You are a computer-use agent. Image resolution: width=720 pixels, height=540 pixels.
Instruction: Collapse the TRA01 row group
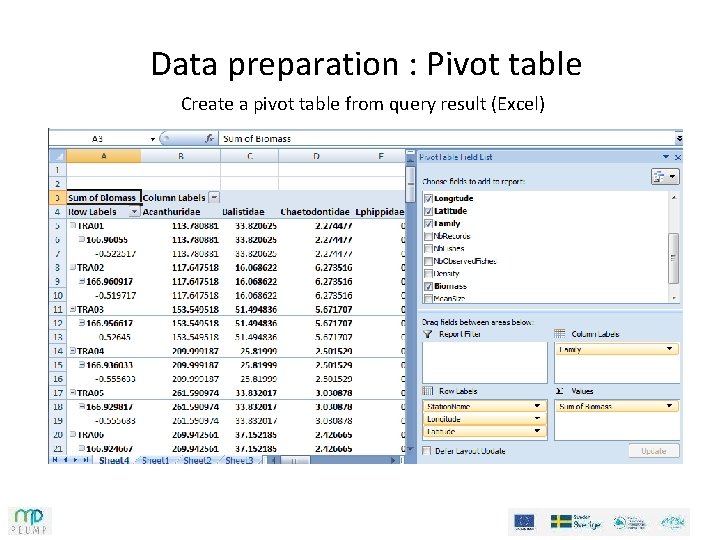click(73, 225)
